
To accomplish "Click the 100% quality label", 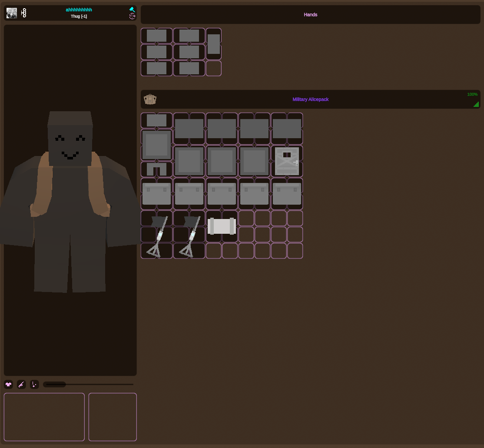I will (472, 94).
